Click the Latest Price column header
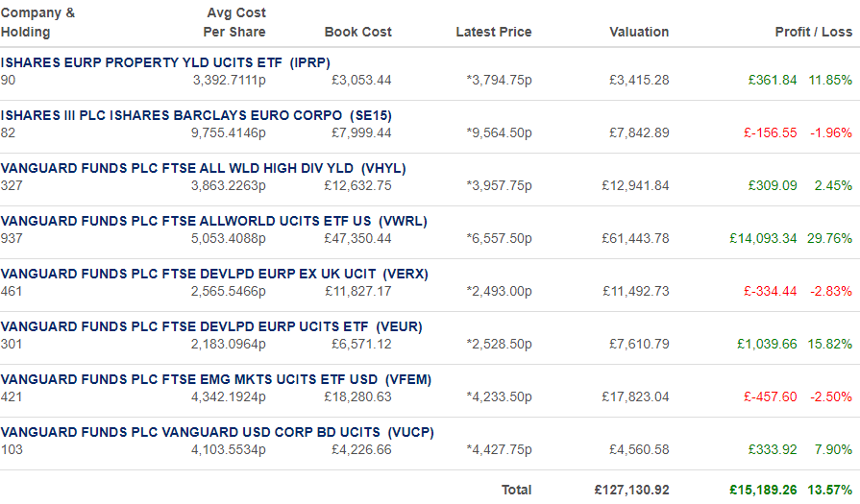 tap(494, 32)
